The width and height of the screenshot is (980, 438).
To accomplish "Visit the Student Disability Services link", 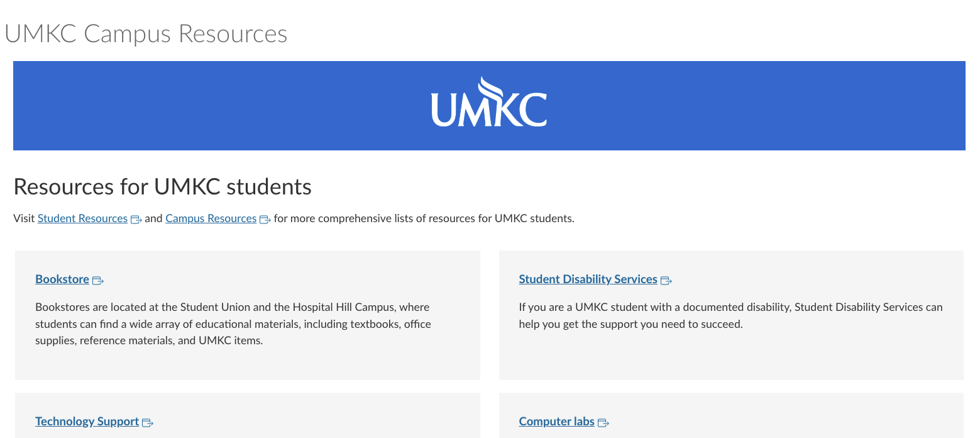I will coord(588,279).
